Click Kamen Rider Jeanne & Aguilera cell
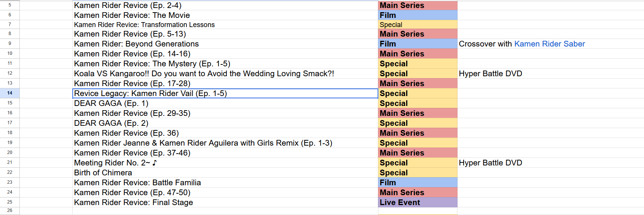 click(x=225, y=143)
